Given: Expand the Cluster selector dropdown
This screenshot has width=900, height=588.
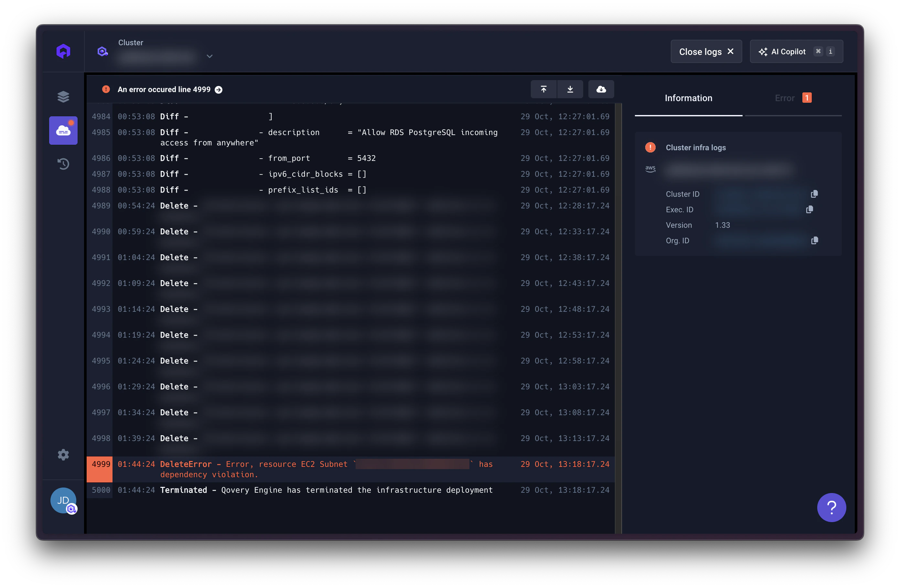Looking at the screenshot, I should coord(210,56).
